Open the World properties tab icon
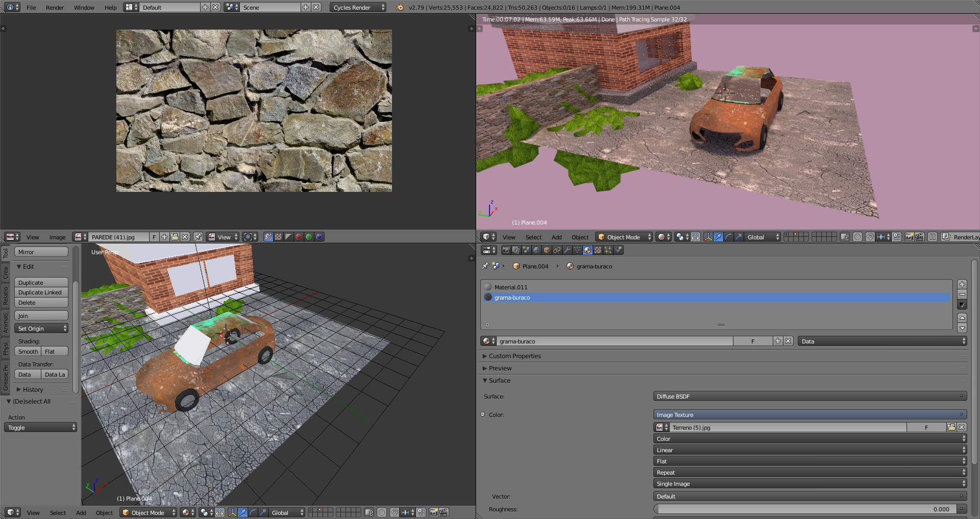 [536, 250]
